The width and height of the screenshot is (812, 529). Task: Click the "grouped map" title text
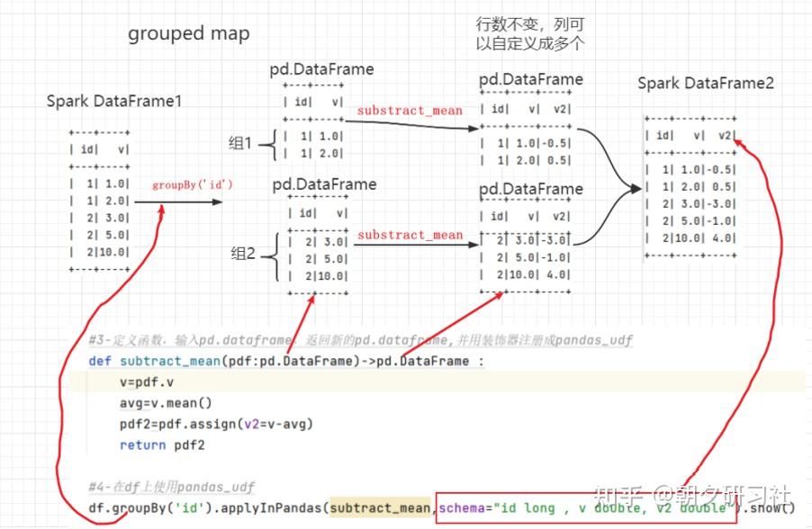click(x=188, y=33)
